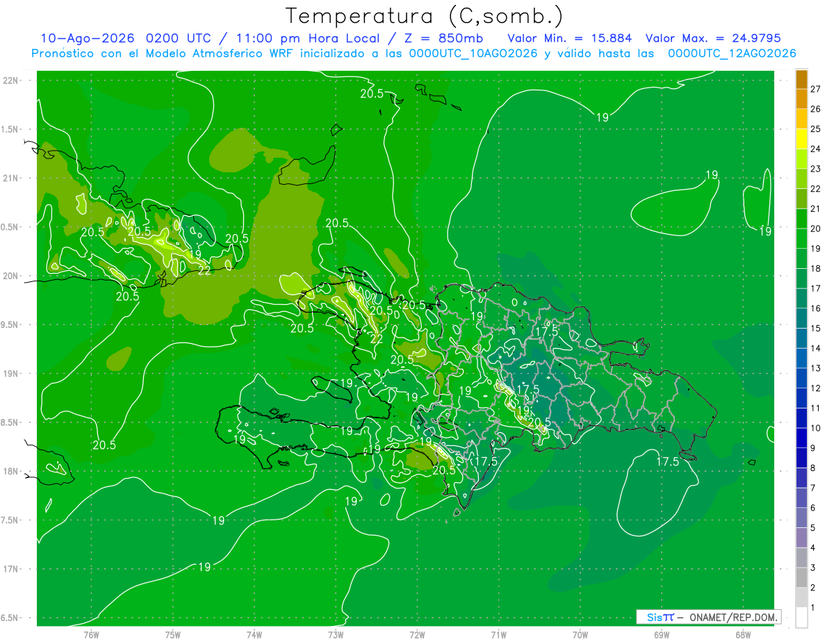The width and height of the screenshot is (834, 644).
Task: Click the colorbar label "3"
Action: (813, 568)
